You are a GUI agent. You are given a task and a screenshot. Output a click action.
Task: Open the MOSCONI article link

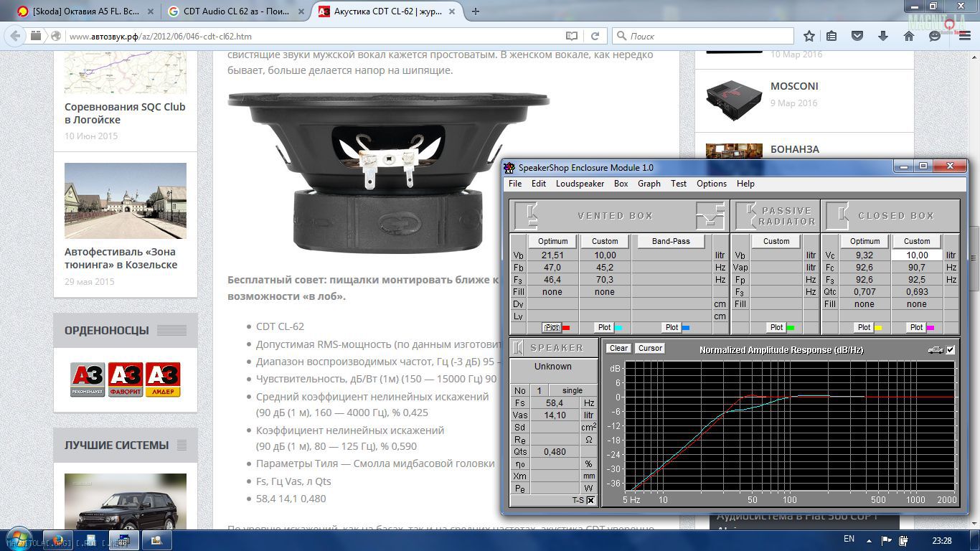click(794, 86)
